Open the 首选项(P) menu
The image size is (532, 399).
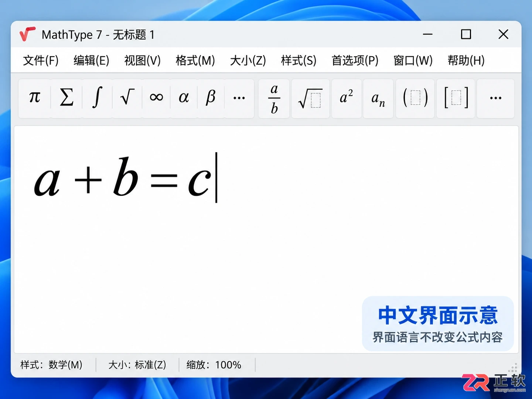coord(355,60)
